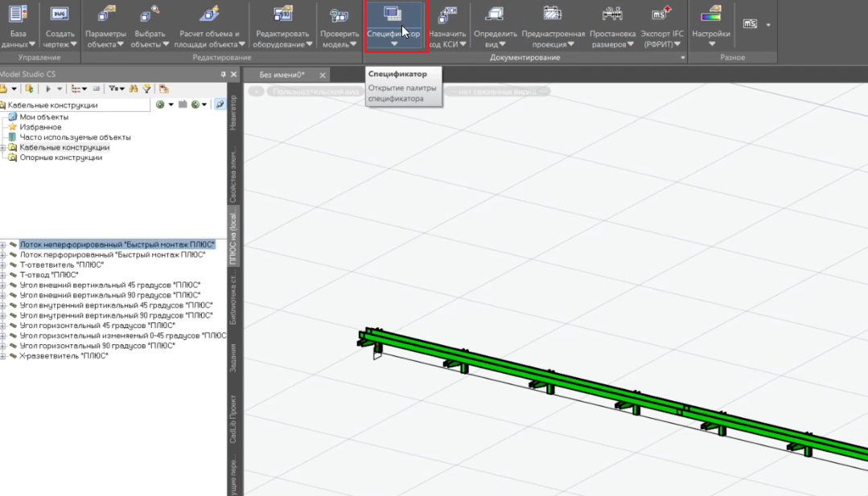Click the last icon in panel toolbar
Screen dimensions: 868x496
click(x=163, y=88)
